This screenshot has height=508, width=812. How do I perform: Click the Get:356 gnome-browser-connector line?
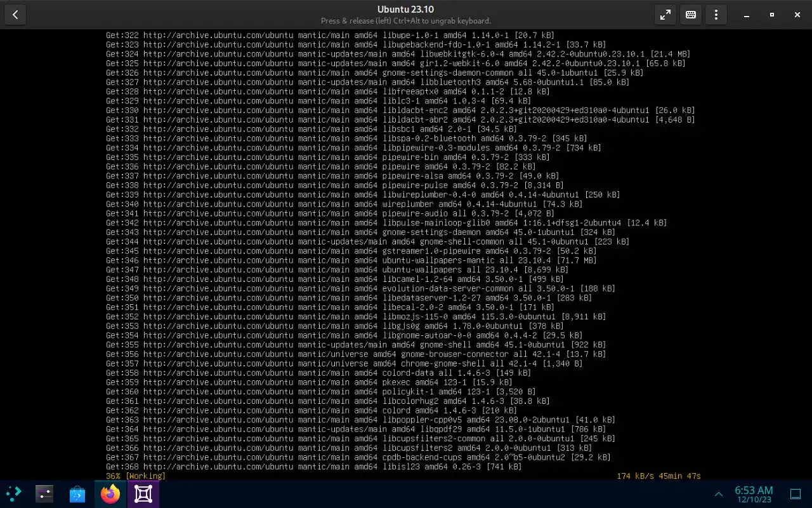pos(356,354)
